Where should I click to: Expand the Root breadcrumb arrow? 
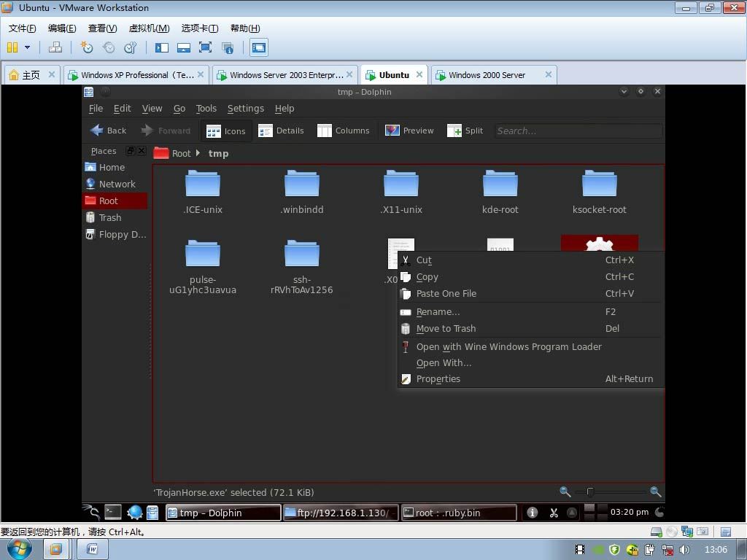[198, 153]
